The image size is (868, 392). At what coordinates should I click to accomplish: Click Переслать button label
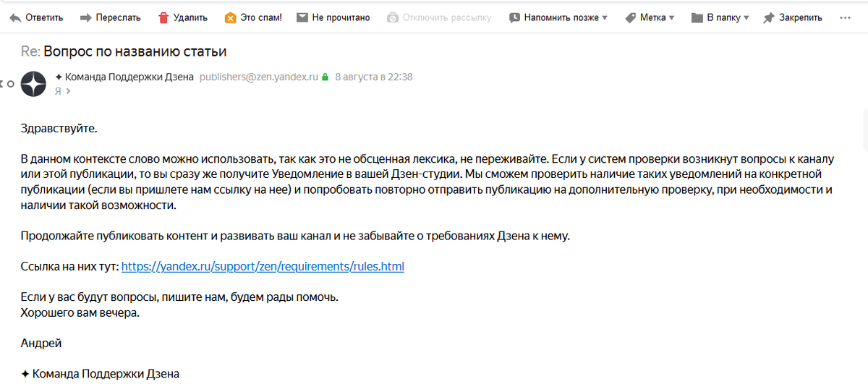(119, 17)
